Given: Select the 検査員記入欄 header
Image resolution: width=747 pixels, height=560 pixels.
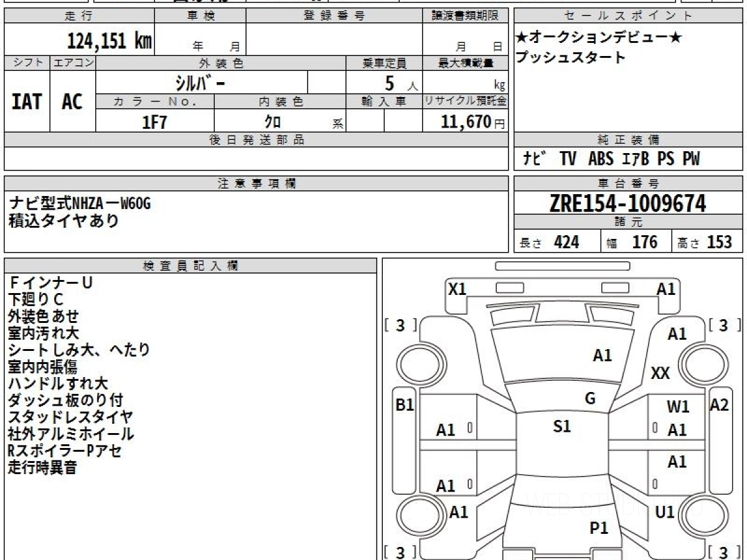Looking at the screenshot, I should point(190,266).
